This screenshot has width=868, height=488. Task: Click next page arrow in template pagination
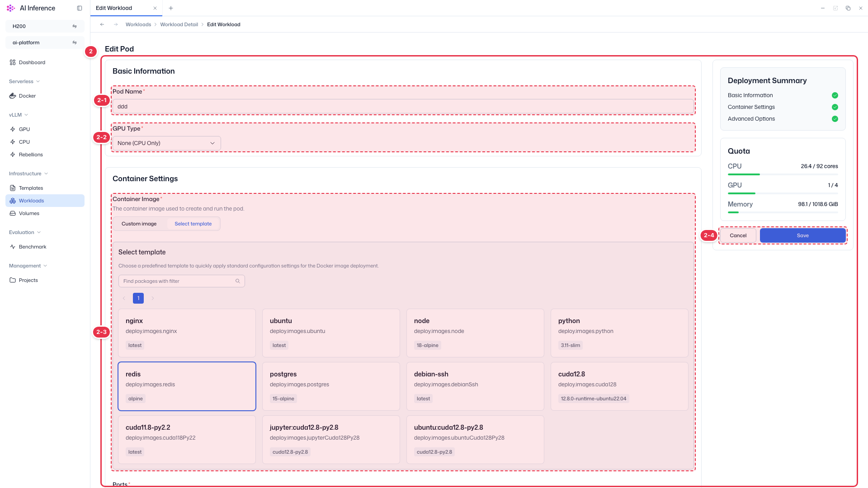(153, 298)
